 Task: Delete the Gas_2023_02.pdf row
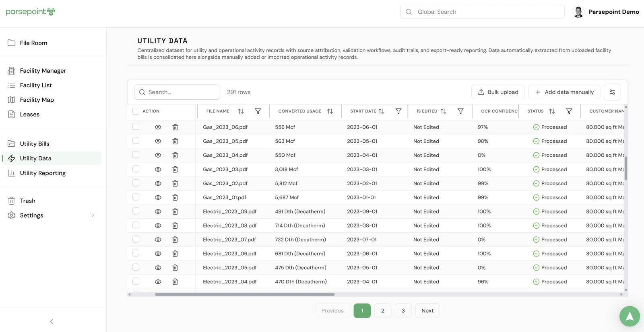[x=175, y=183]
